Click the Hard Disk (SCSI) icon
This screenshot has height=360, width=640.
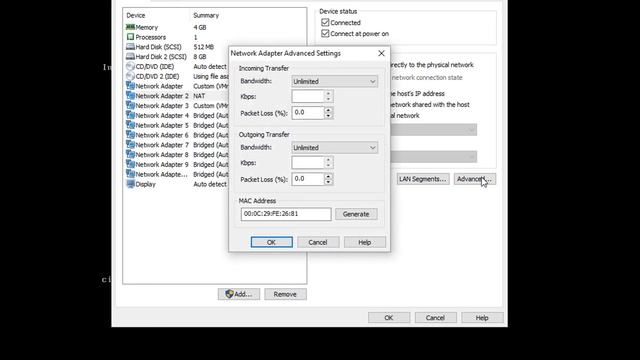coord(130,47)
